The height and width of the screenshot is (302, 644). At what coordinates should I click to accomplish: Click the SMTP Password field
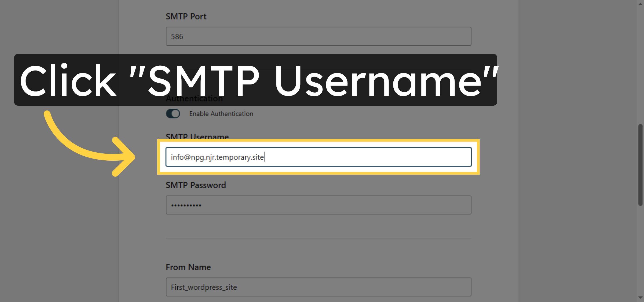coord(318,205)
